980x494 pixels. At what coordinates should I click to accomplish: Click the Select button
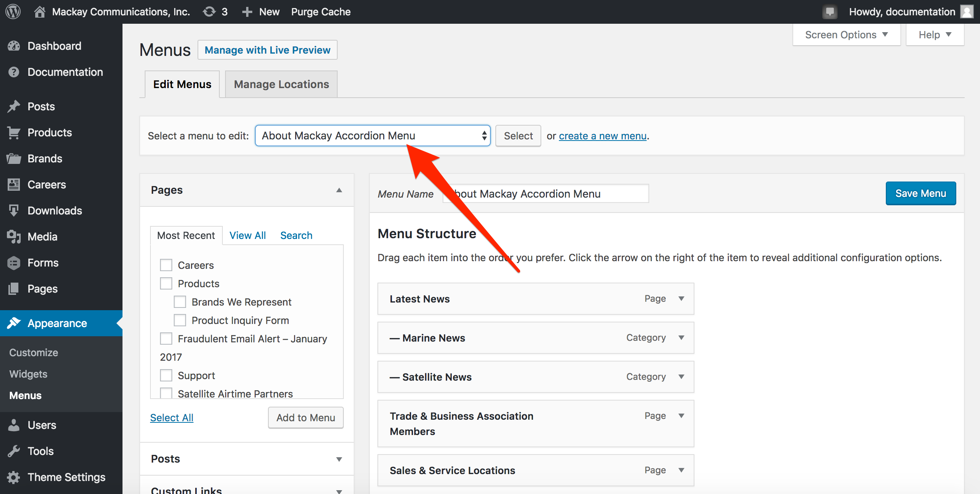(518, 136)
